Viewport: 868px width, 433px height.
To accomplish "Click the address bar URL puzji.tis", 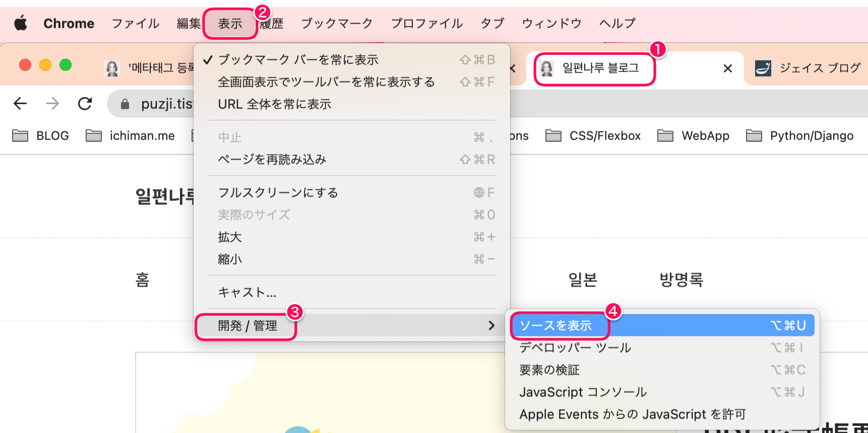I will point(167,104).
